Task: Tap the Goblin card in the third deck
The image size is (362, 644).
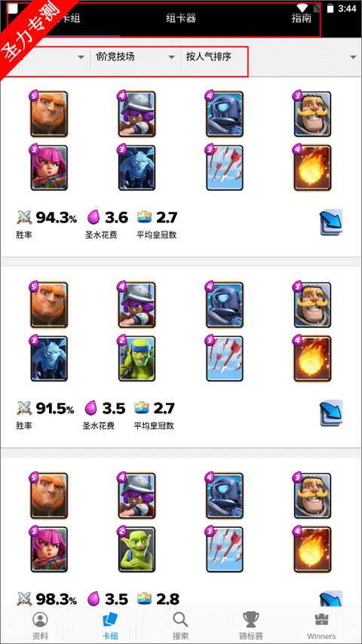Action: (x=137, y=550)
